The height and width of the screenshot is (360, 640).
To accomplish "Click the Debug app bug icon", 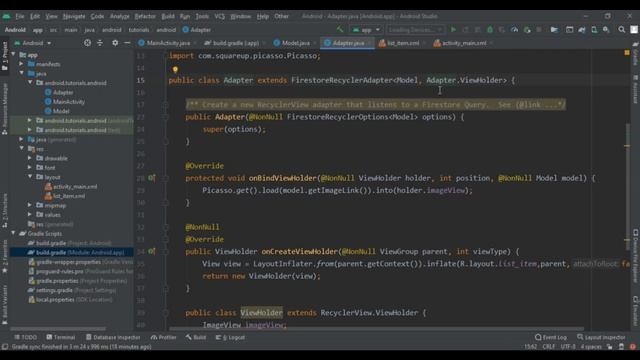I will 490,30.
